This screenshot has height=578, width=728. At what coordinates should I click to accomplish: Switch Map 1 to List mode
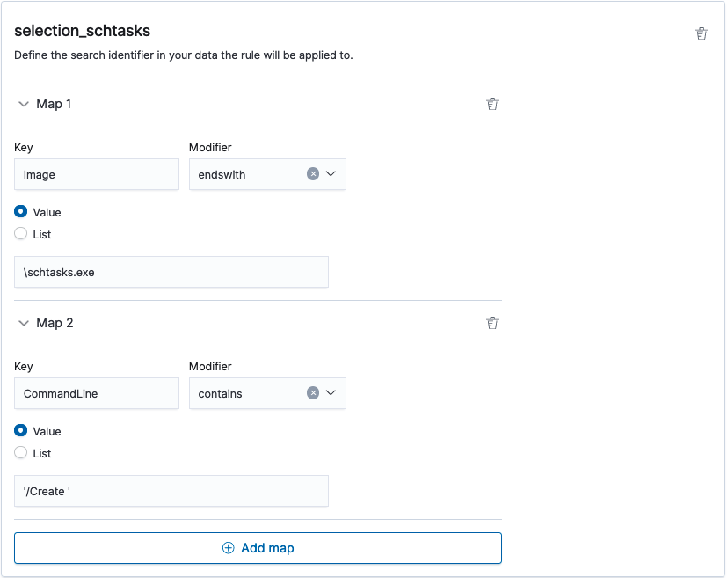(x=21, y=234)
